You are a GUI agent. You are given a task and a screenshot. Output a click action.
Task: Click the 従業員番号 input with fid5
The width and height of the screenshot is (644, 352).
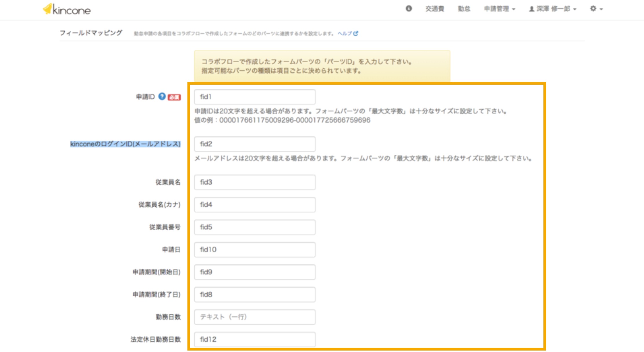(254, 227)
